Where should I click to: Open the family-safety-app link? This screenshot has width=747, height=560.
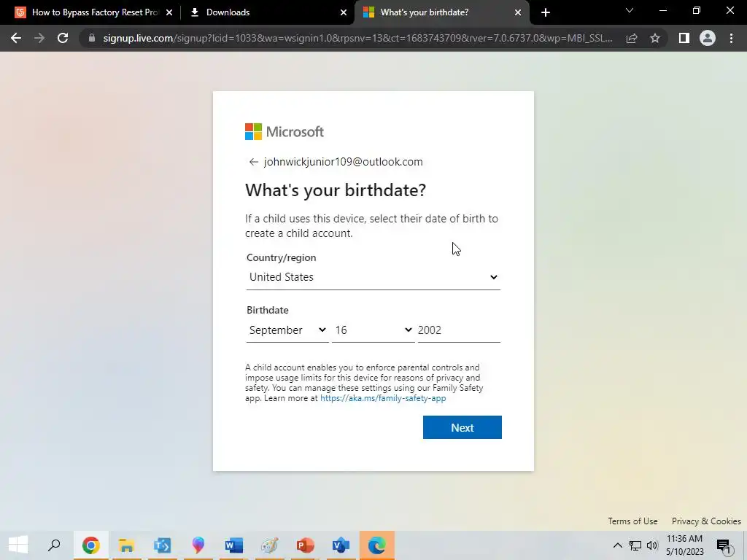coord(383,398)
